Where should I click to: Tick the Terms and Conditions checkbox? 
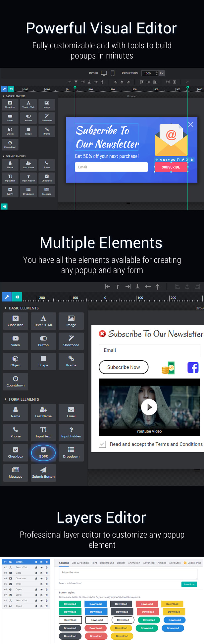click(x=103, y=444)
